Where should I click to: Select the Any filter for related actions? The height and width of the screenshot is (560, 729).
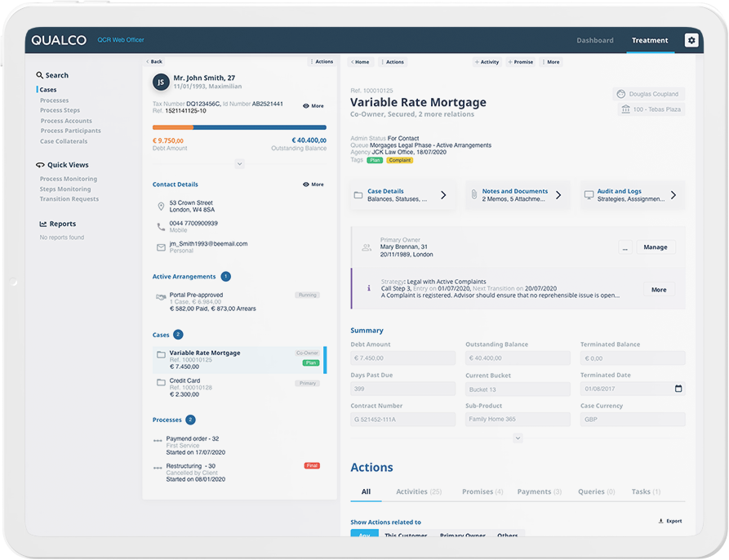click(364, 534)
